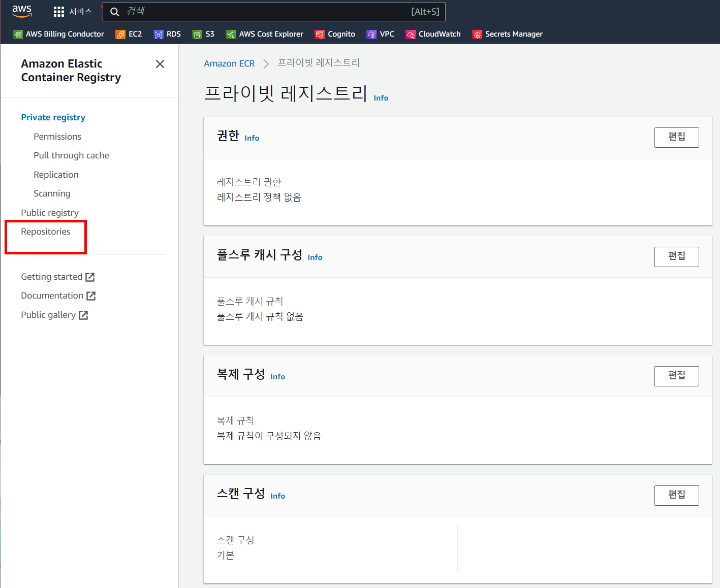Click the 기본 scan configuration value
The width and height of the screenshot is (720, 588).
226,555
